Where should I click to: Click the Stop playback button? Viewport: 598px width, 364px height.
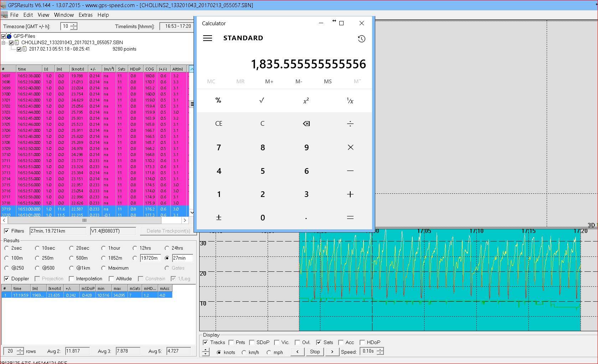click(315, 352)
